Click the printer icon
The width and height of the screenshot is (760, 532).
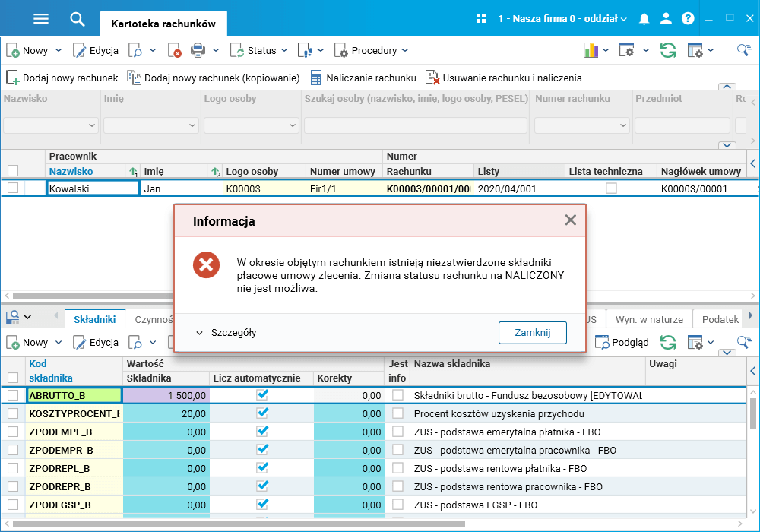[198, 50]
